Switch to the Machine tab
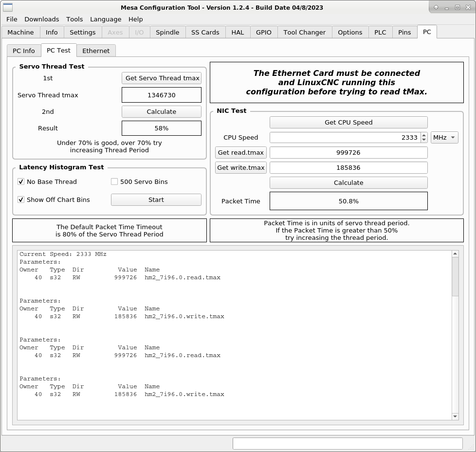 pos(20,32)
